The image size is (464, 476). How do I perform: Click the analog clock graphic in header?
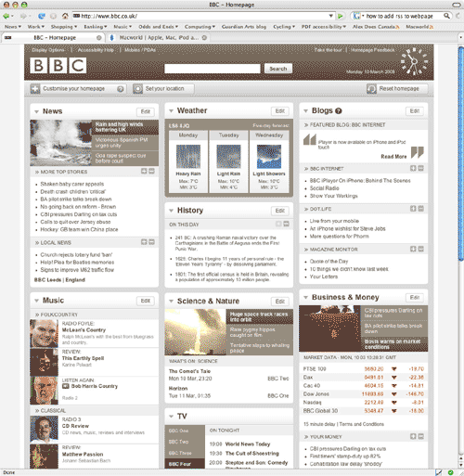tap(414, 61)
